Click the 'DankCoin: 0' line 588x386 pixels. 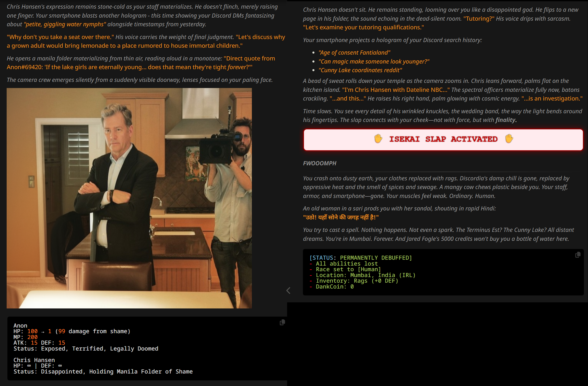click(332, 287)
